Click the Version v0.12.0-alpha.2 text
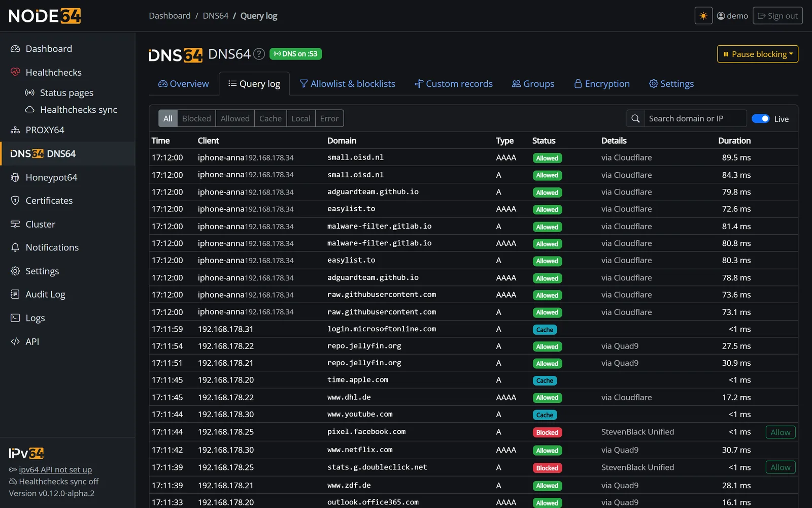This screenshot has width=812, height=508. point(52,493)
